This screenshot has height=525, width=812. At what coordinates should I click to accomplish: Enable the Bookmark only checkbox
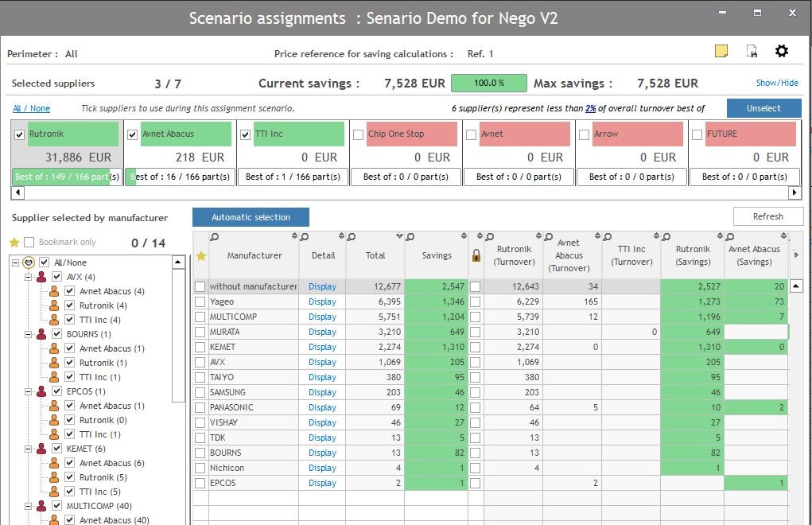(29, 242)
